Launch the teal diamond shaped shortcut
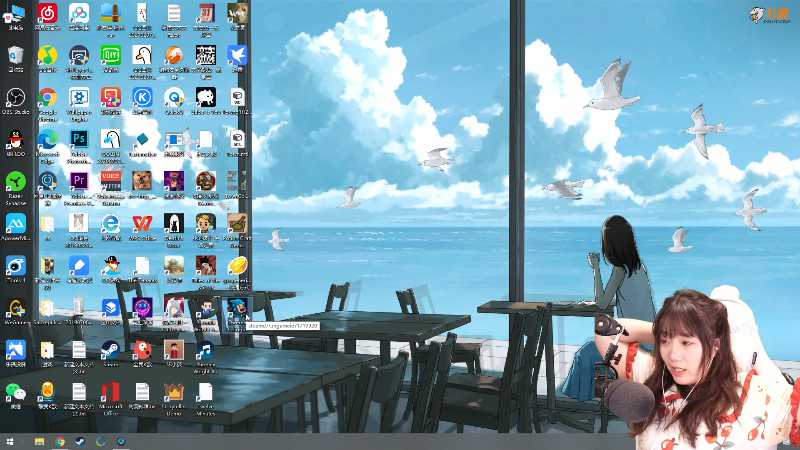 (142, 139)
